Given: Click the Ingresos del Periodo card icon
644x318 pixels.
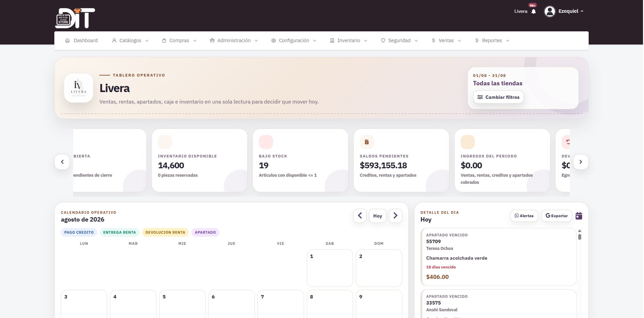Looking at the screenshot, I should (468, 142).
